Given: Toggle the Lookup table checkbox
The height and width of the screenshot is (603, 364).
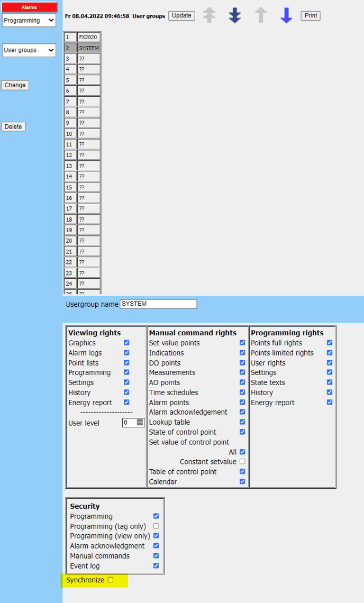Looking at the screenshot, I should click(x=242, y=422).
